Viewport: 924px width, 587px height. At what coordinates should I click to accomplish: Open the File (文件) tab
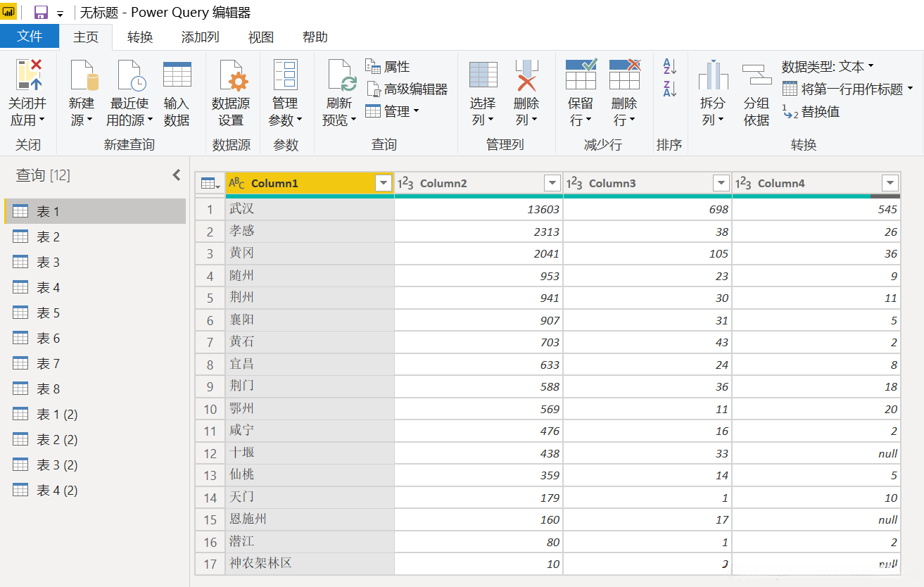click(30, 37)
